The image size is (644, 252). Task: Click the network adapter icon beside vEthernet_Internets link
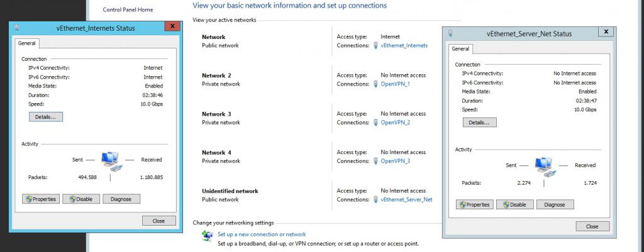[x=375, y=45]
